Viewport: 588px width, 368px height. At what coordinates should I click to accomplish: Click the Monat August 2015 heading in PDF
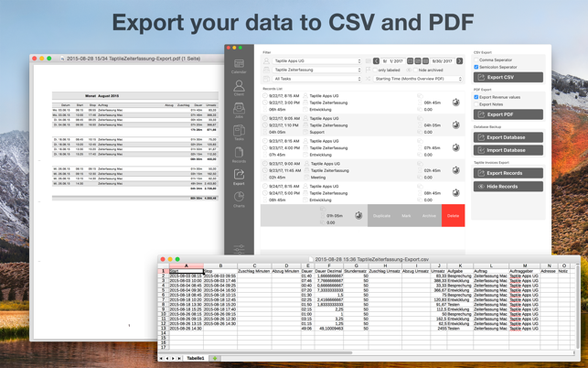click(102, 96)
